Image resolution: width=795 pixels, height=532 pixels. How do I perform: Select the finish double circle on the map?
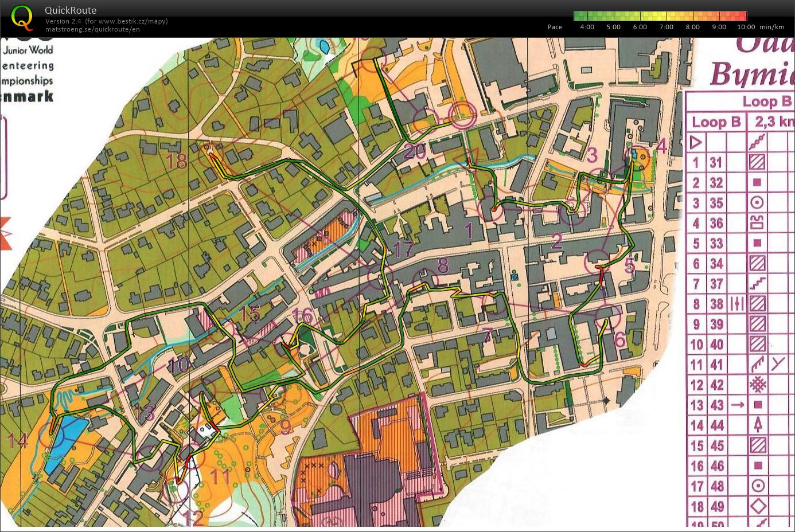click(461, 116)
